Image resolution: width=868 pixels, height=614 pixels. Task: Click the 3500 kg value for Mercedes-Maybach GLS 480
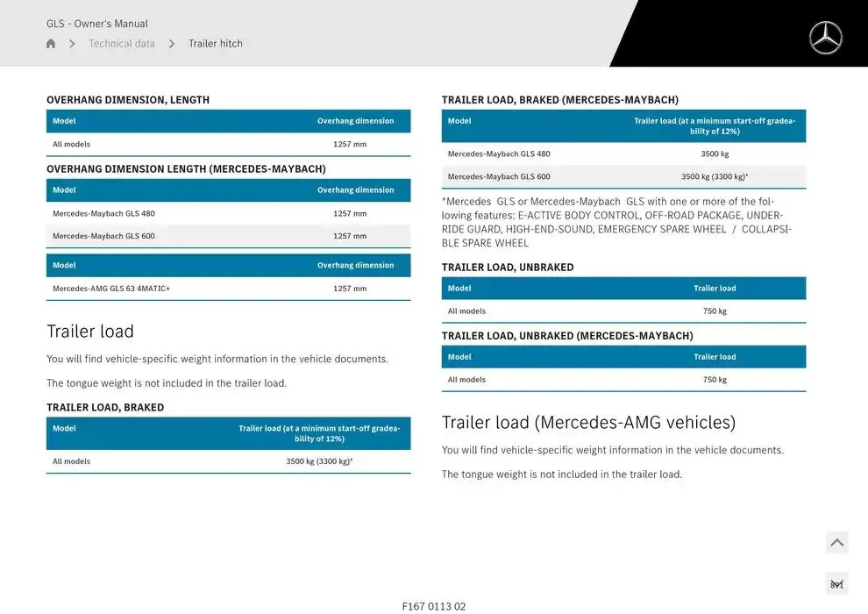tap(715, 154)
